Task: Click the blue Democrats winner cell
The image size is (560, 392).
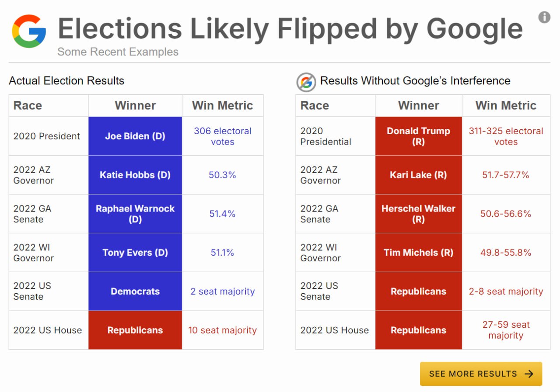Action: [135, 291]
